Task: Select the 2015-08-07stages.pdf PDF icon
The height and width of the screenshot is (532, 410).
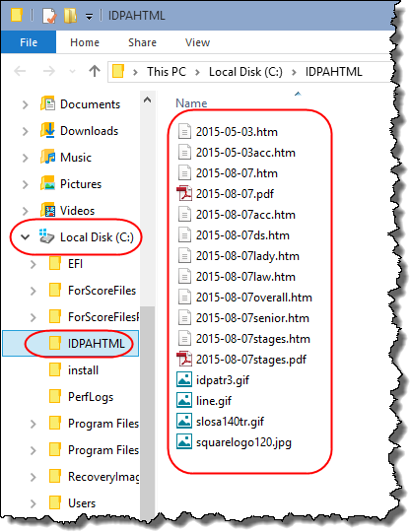Action: pyautogui.click(x=184, y=359)
